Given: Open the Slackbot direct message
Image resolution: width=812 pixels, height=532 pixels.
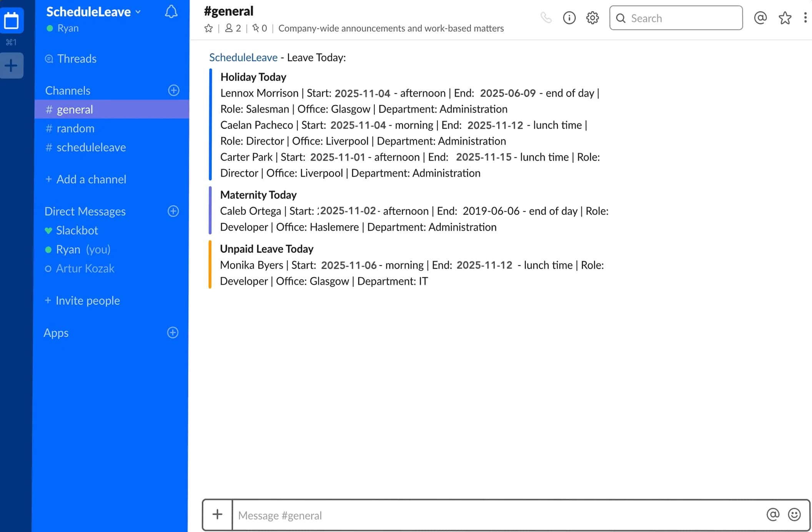Looking at the screenshot, I should 77,230.
